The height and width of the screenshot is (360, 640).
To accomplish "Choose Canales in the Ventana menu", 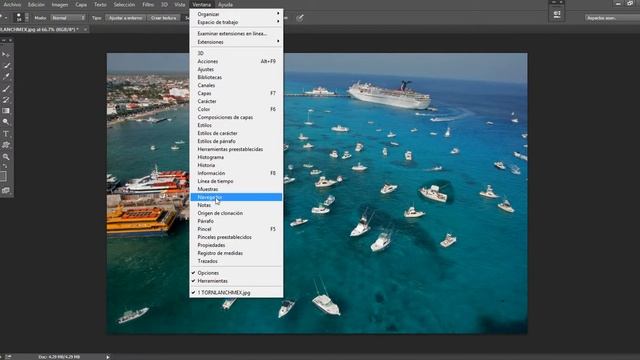I will 236,85.
